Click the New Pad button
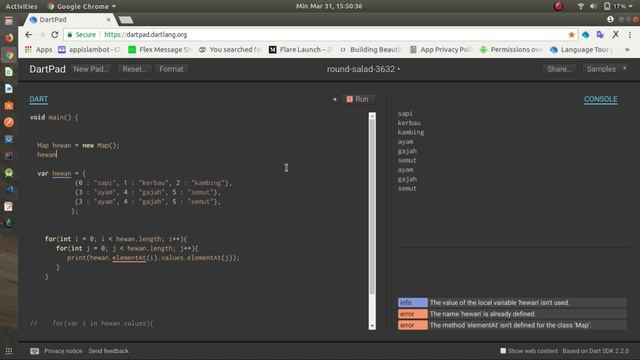 [91, 69]
